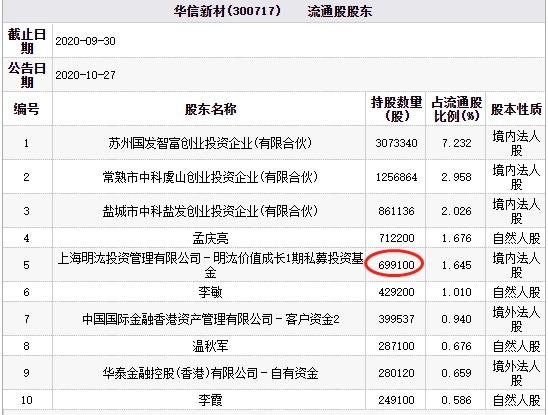Select shareholder 盐城市中科盐发创业投资企业(有限合伙)
548x415 pixels.
pos(210,211)
